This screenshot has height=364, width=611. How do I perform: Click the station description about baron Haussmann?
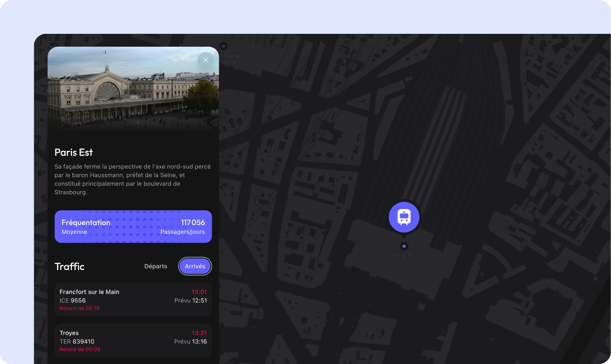(x=133, y=179)
